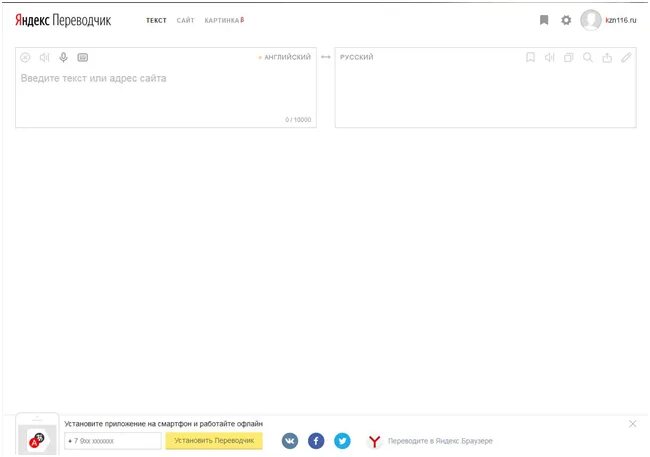Copy the translation with the copy icon
650x457 pixels.
[568, 57]
